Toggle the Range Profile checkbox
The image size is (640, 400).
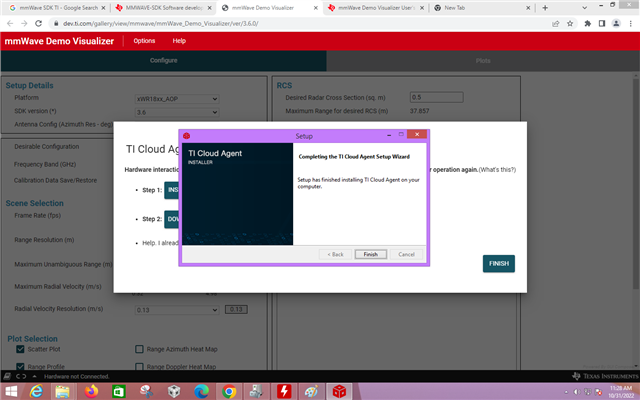(20, 366)
